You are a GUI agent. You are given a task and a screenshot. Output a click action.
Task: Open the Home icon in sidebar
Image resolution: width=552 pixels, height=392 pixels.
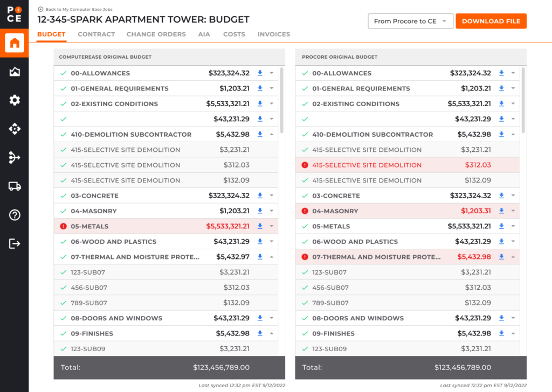coord(15,43)
